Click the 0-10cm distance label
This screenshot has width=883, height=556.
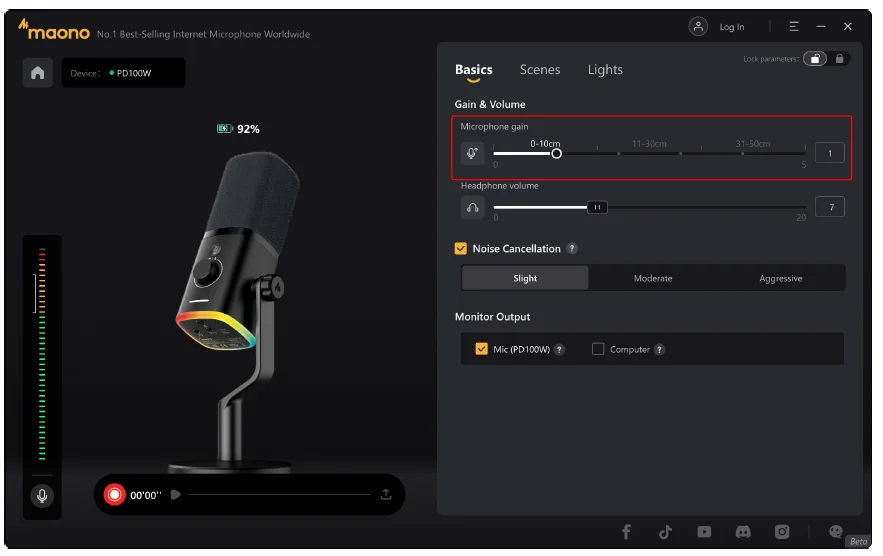click(545, 144)
